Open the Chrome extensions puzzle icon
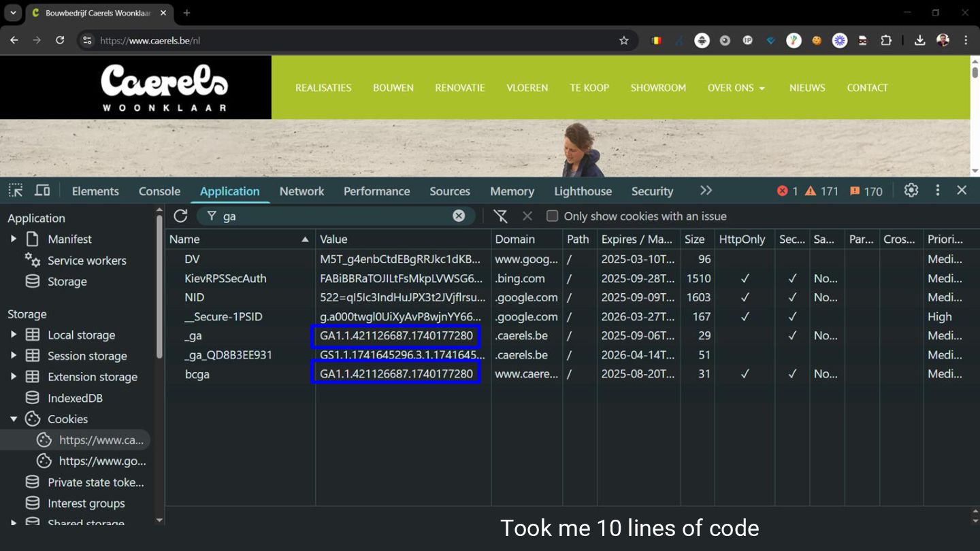 [885, 40]
